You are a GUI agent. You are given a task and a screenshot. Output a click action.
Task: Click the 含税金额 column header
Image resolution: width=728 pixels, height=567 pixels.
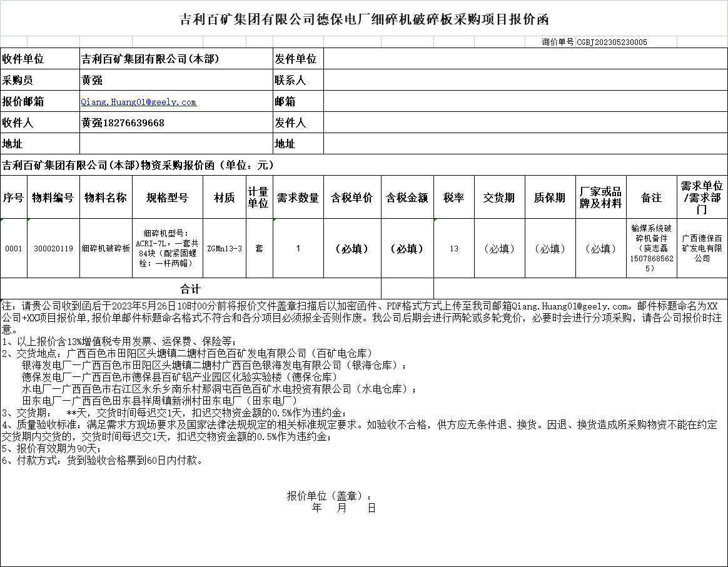pos(407,197)
